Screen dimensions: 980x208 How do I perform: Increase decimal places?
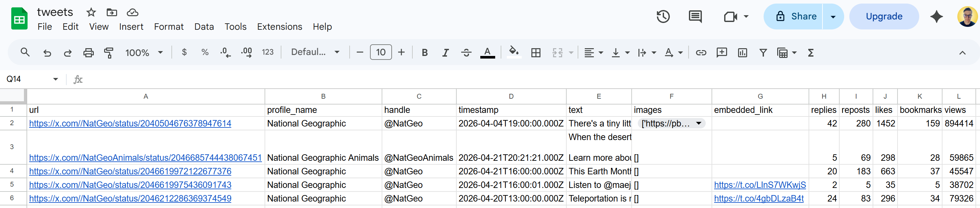coord(246,52)
